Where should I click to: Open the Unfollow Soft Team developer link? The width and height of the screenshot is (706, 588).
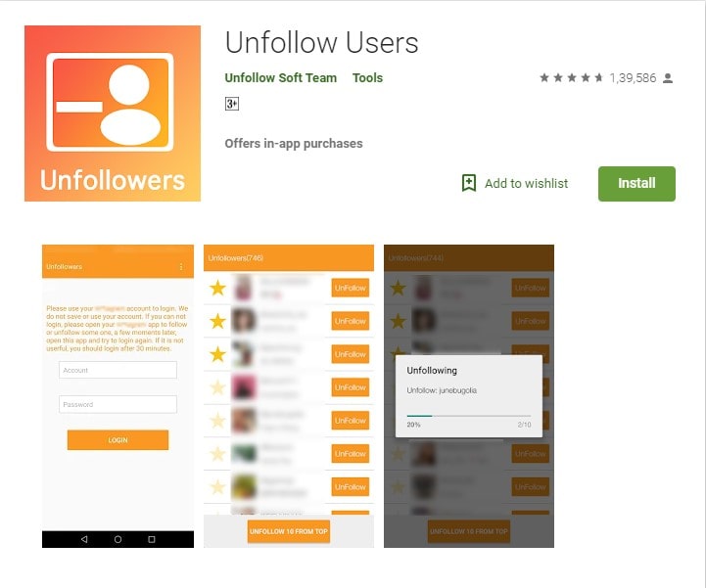coord(280,78)
